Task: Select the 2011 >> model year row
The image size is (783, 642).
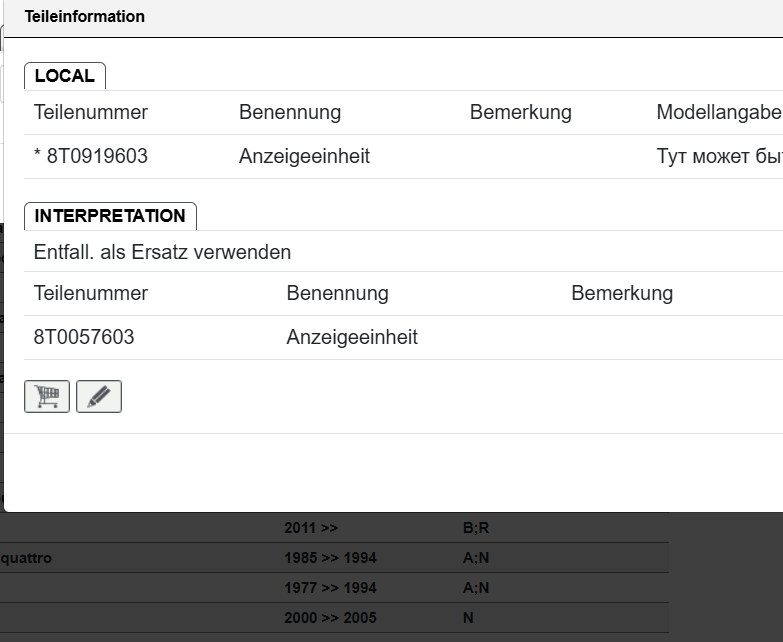Action: pos(311,528)
